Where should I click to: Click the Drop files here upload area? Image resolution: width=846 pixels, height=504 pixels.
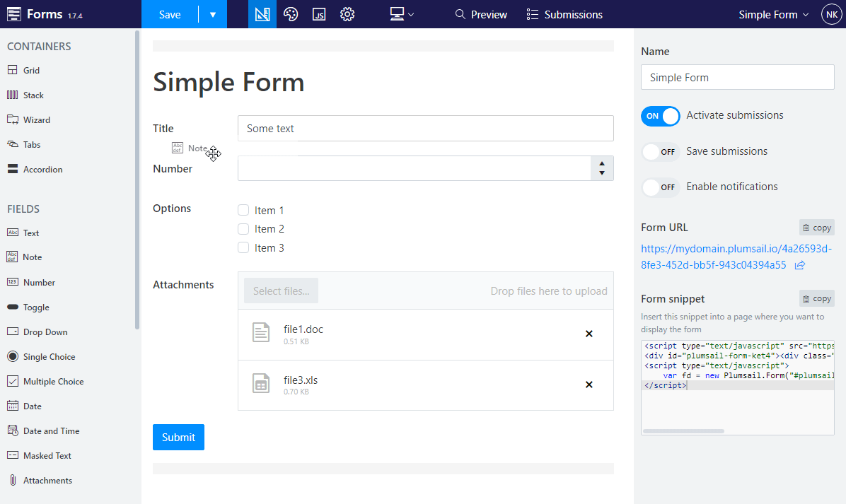click(549, 291)
